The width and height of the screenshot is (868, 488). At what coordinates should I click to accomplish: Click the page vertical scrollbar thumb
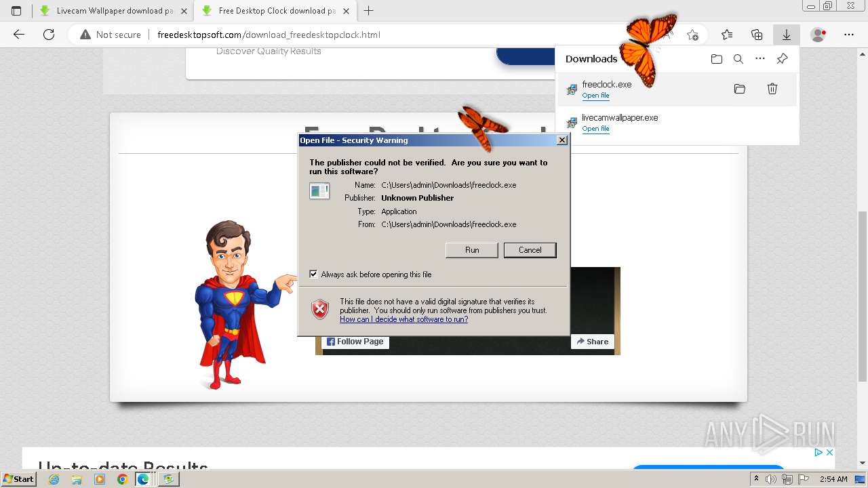pyautogui.click(x=863, y=296)
